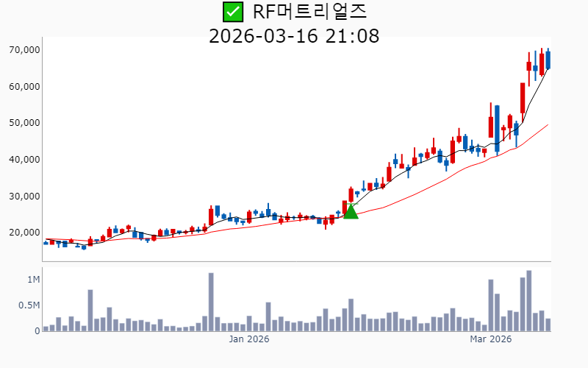The width and height of the screenshot is (588, 368).
Task: Select the tallest volume bar before Jan 2026
Action: (x=211, y=302)
